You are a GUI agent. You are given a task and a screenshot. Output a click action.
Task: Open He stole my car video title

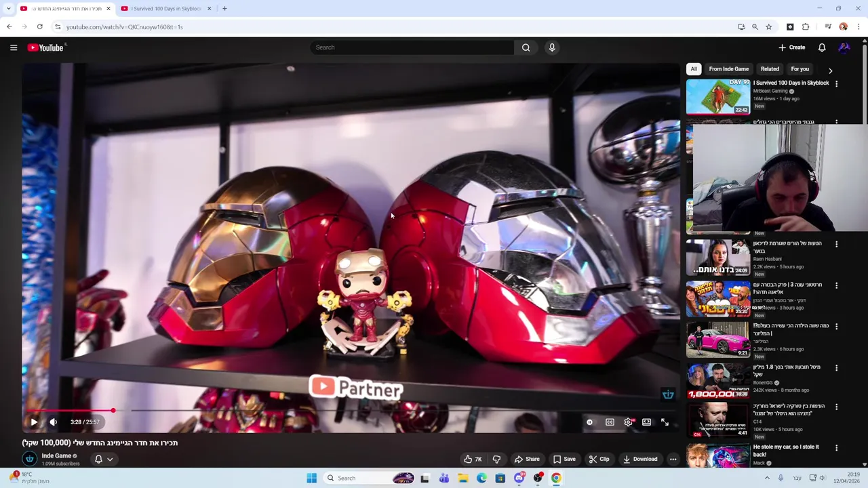[x=786, y=451]
